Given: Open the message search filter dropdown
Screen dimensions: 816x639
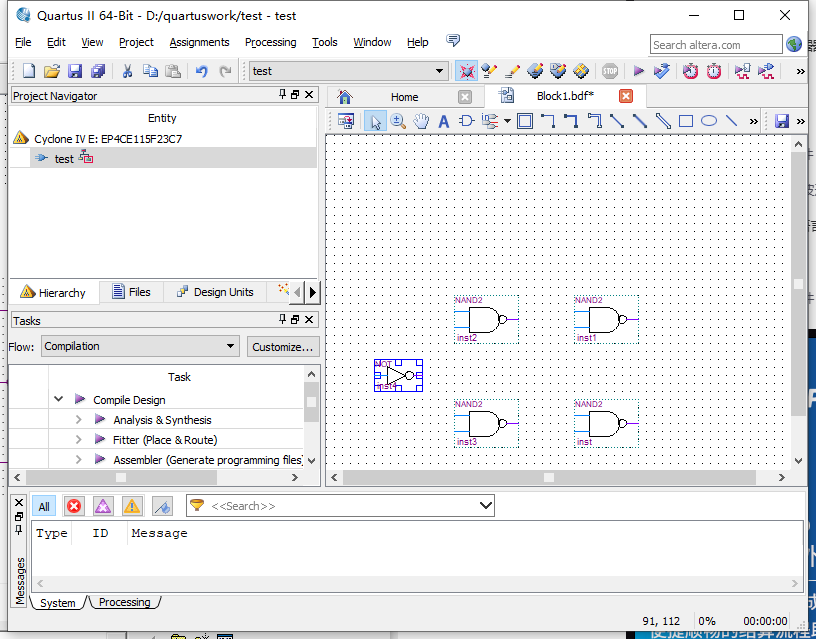Looking at the screenshot, I should tap(486, 505).
